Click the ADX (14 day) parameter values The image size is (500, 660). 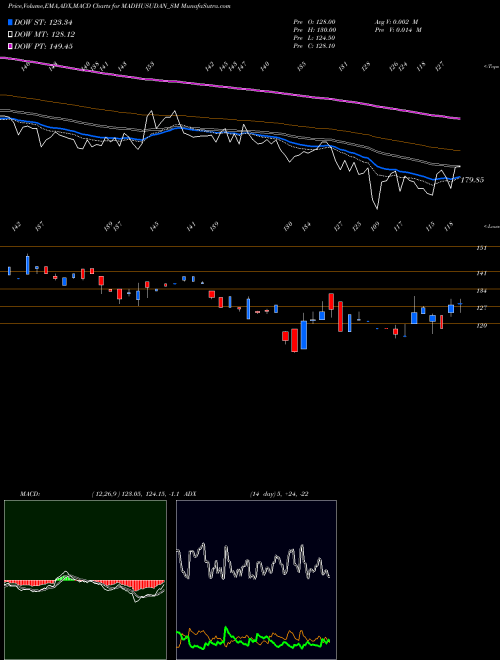[279, 494]
